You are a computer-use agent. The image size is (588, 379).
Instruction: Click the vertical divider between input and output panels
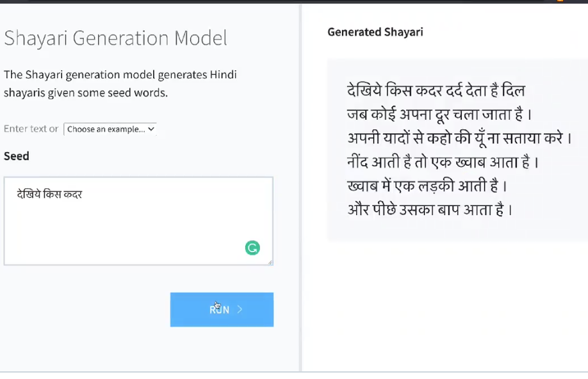click(x=300, y=188)
